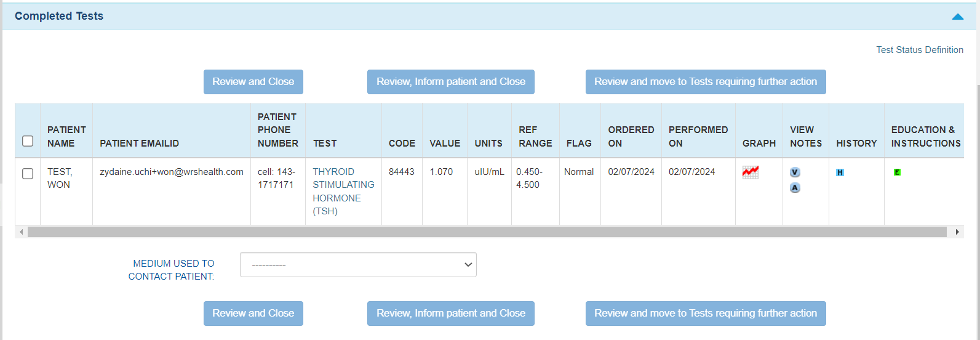
Task: Click the PERFORMED ON column header
Action: point(698,136)
